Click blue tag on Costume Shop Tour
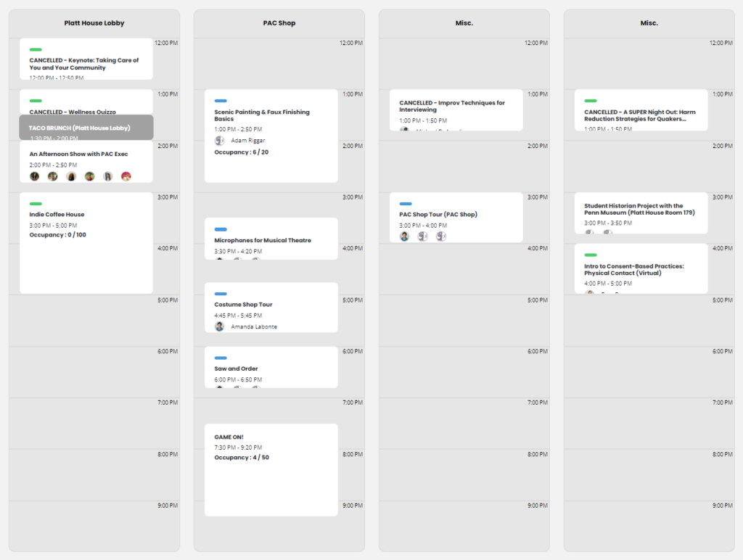The image size is (743, 560). [221, 294]
